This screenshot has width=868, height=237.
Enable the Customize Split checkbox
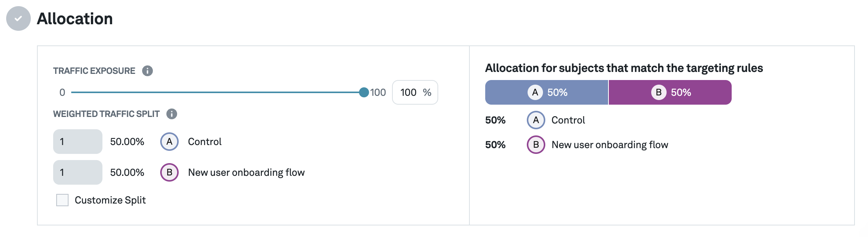(x=62, y=200)
